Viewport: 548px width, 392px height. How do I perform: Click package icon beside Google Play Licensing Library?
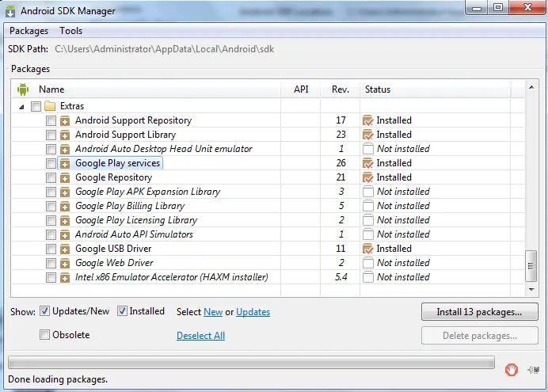pyautogui.click(x=65, y=220)
